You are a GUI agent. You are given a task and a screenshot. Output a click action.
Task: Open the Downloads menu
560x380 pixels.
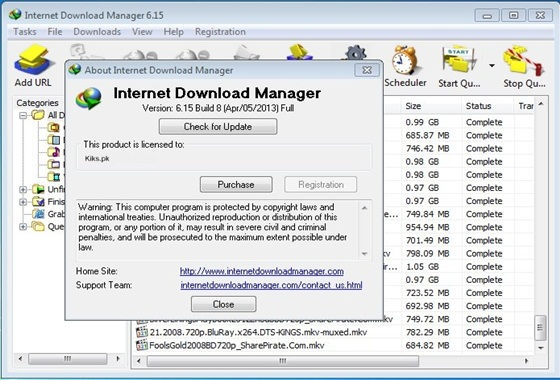tap(97, 32)
